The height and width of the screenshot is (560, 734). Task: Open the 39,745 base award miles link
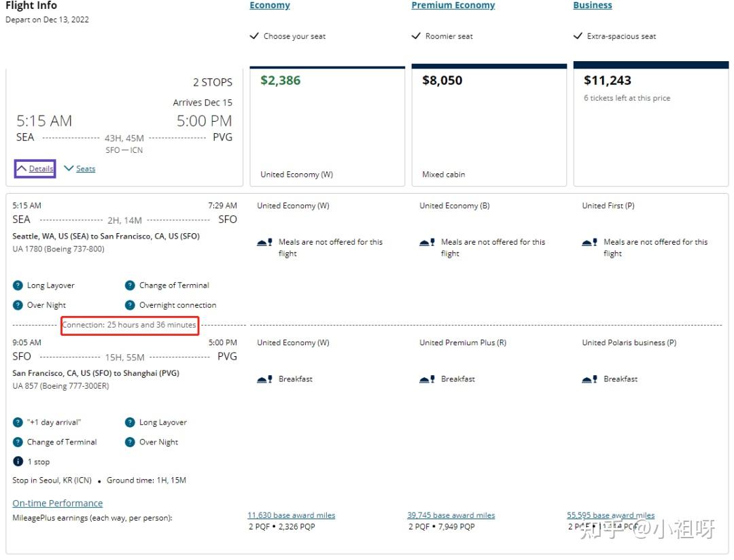tap(451, 515)
